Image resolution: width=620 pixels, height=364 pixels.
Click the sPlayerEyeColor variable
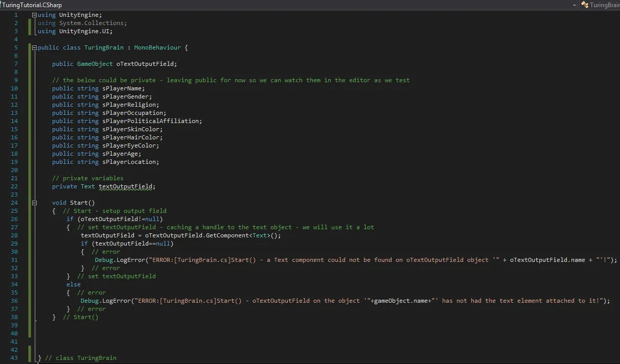tap(129, 145)
